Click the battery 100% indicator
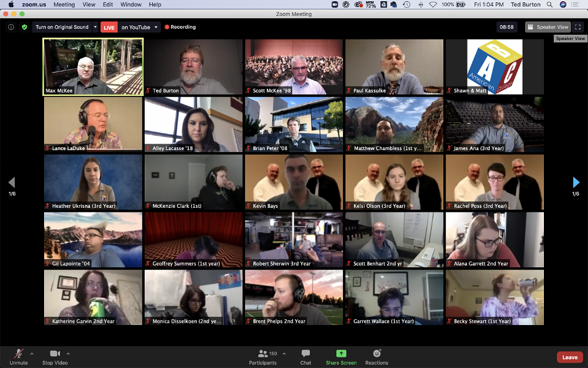588x368 pixels. tap(453, 5)
